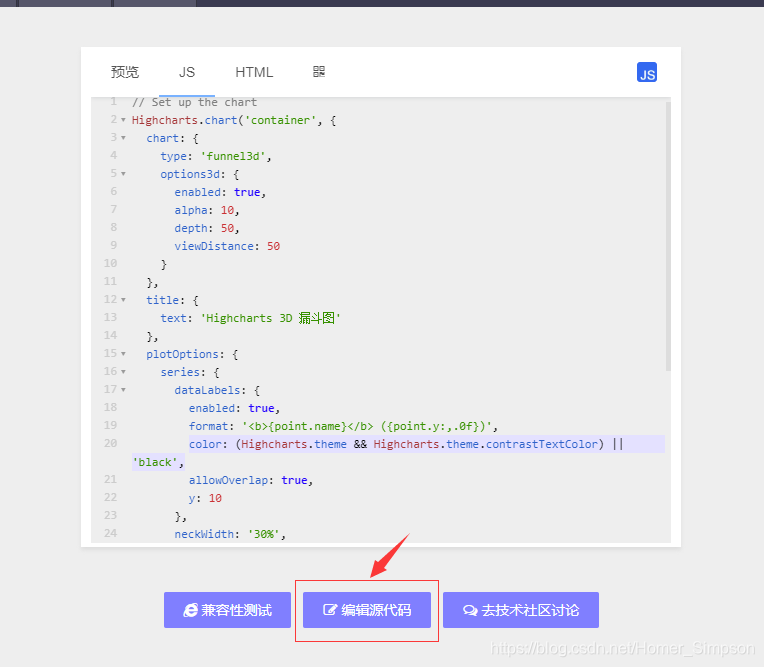Collapse code fold arrow at line 2
The width and height of the screenshot is (764, 667).
click(123, 120)
